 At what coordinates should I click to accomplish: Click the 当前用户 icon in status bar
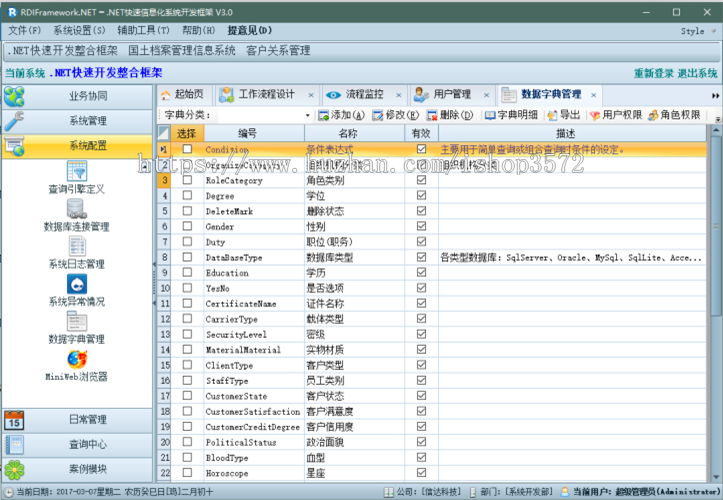click(x=564, y=492)
